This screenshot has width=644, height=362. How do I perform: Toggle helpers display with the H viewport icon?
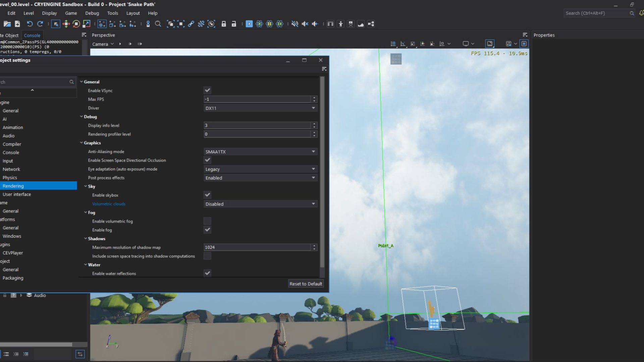[524, 44]
